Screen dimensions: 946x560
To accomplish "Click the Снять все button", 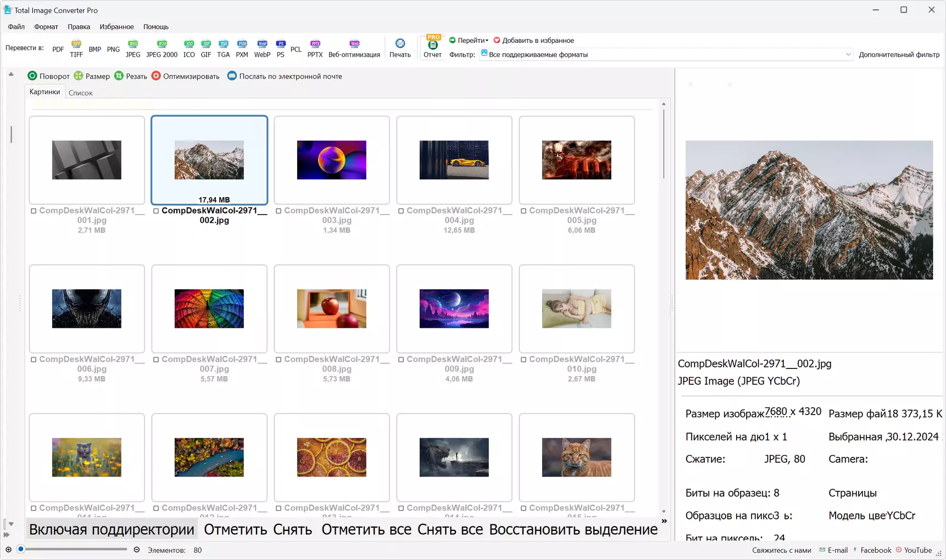I will 450,529.
